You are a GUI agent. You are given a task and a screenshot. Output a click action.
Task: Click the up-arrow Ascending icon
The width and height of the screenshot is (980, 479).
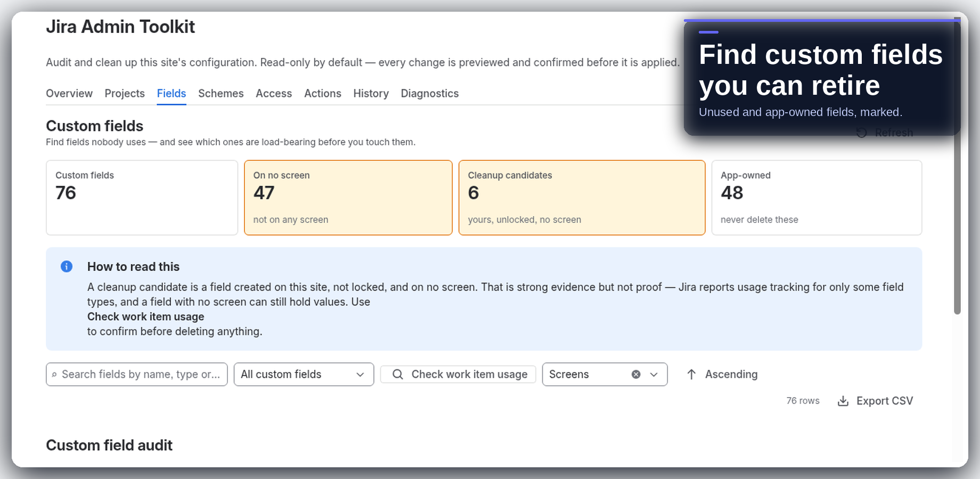[x=691, y=374]
